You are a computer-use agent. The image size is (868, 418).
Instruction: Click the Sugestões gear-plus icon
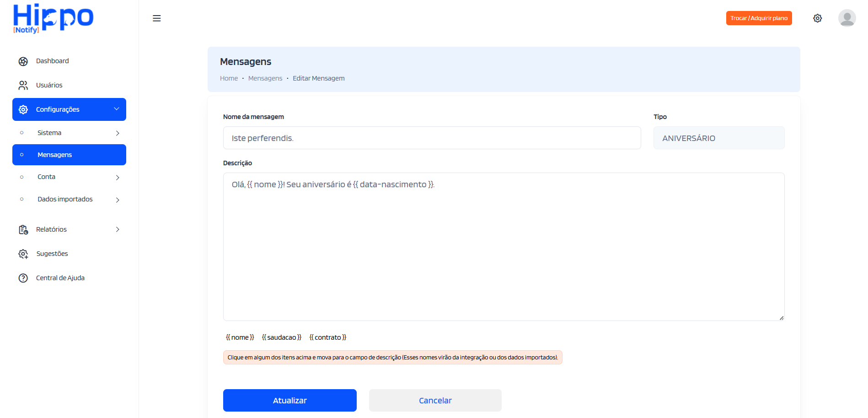pyautogui.click(x=23, y=254)
